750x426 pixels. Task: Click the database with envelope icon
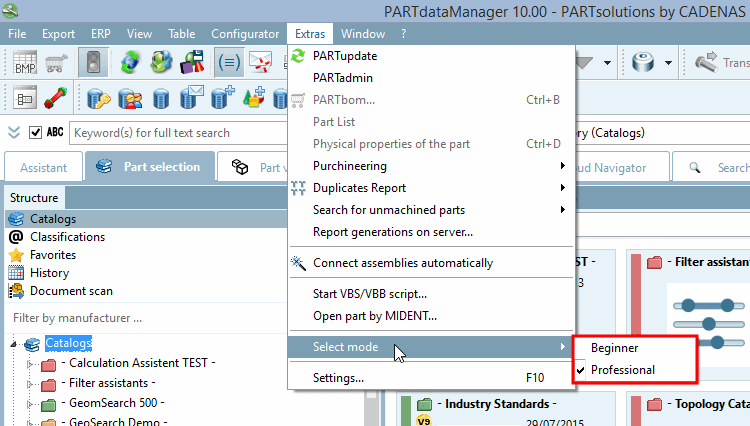(191, 99)
